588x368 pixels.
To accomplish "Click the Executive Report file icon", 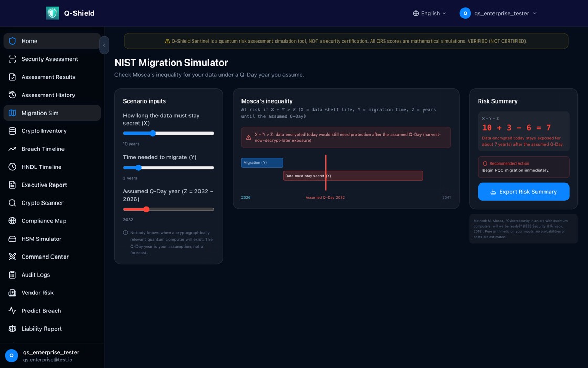I will pos(13,185).
